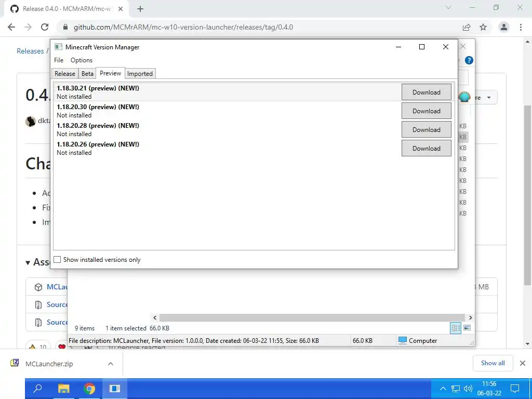
Task: Download version 1.18.20.30 preview
Action: pos(426,111)
